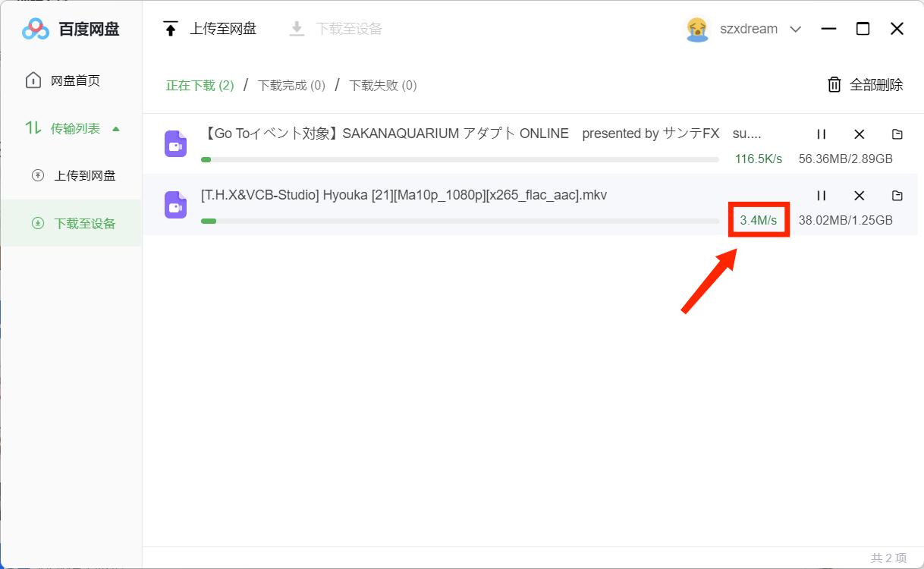Pause the SAKANAQUARIUM download
924x569 pixels.
[x=822, y=134]
